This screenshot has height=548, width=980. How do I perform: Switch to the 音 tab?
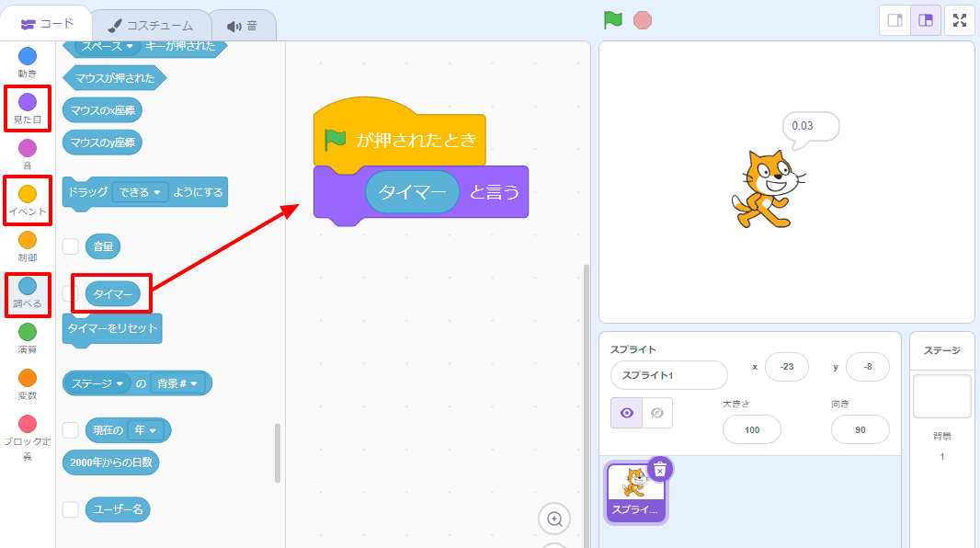pyautogui.click(x=244, y=27)
